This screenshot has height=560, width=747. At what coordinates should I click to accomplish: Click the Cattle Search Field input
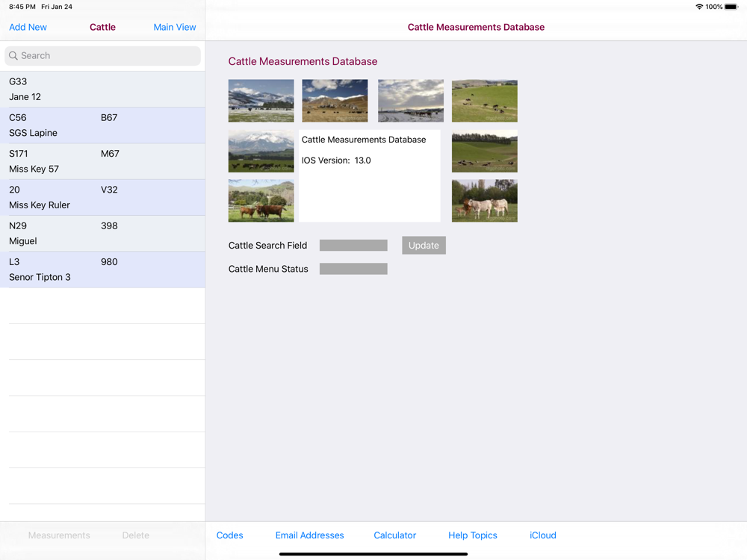point(353,245)
